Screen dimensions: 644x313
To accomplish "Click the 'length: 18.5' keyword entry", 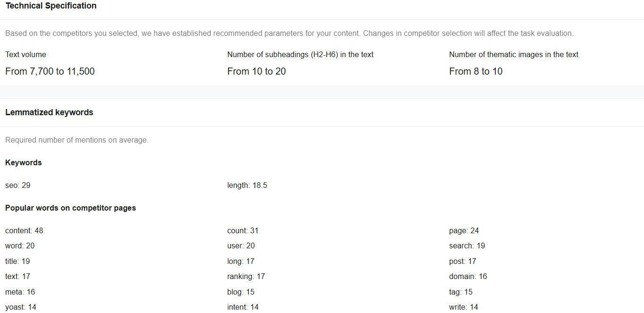I will [247, 186].
